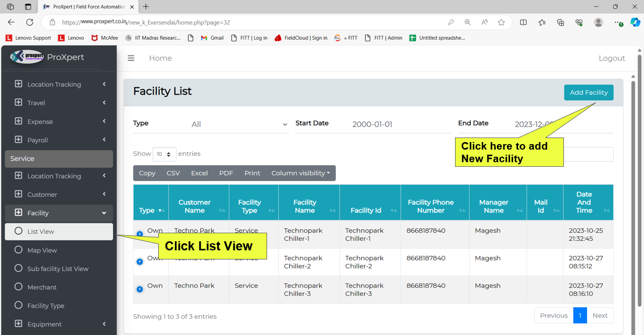The height and width of the screenshot is (335, 644).
Task: Select the Merchant sidebar option
Action: [x=42, y=287]
